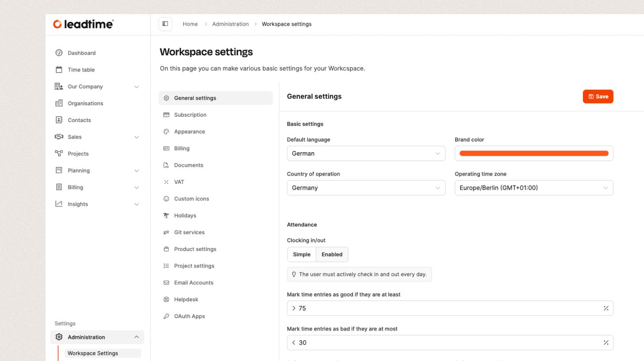
Task: Click the sidebar collapse toggle icon
Action: pos(165,24)
